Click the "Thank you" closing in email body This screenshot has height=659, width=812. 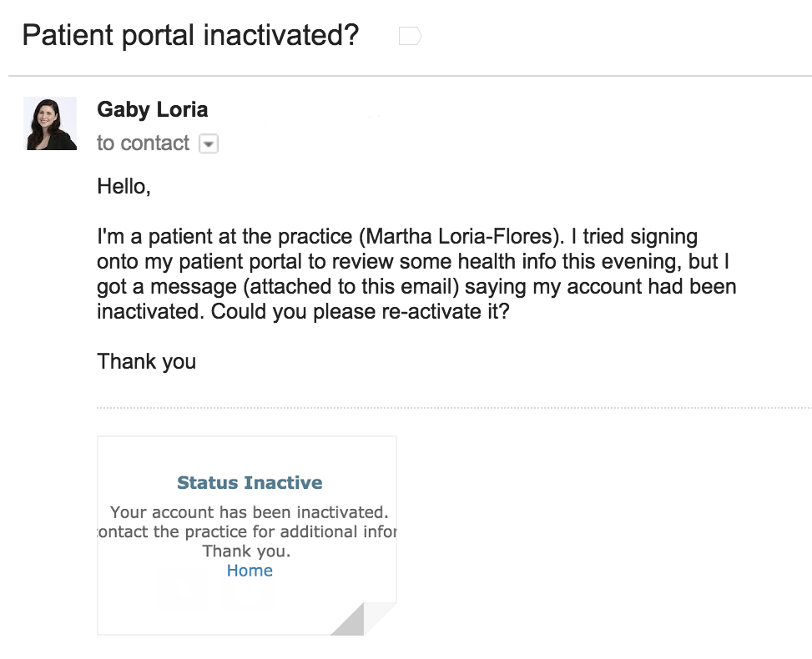147,361
